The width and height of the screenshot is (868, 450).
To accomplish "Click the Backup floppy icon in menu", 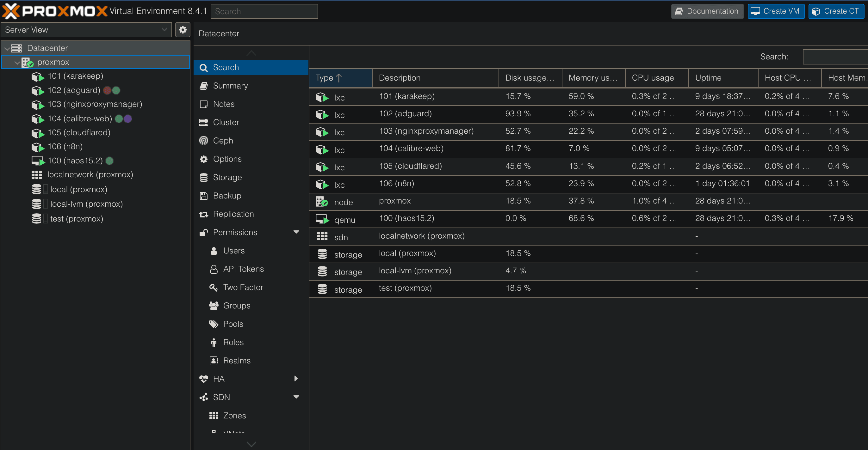I will [203, 196].
